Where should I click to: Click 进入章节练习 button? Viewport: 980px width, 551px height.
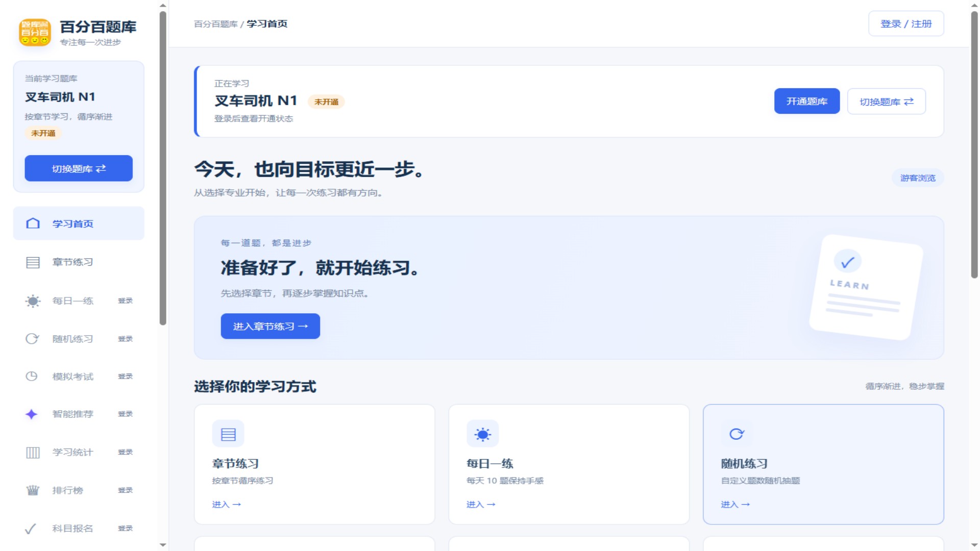click(270, 326)
